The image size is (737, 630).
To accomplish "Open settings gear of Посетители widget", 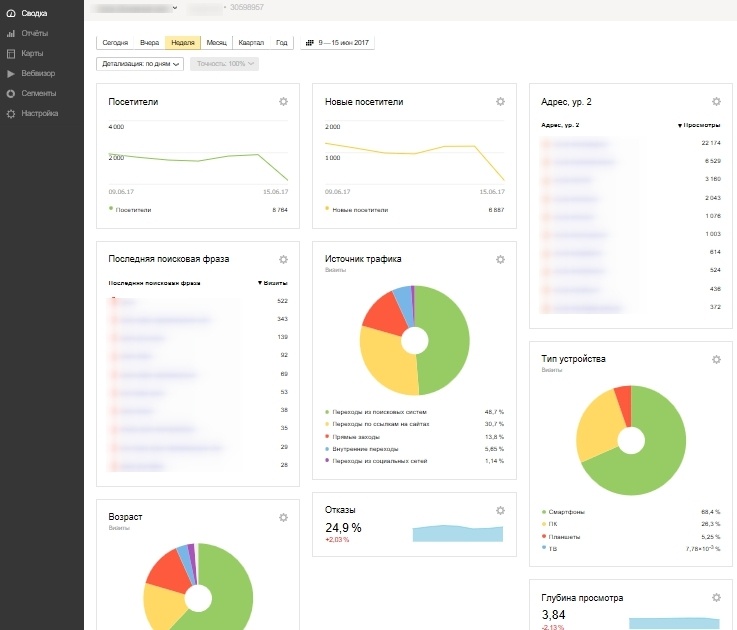I will [283, 102].
